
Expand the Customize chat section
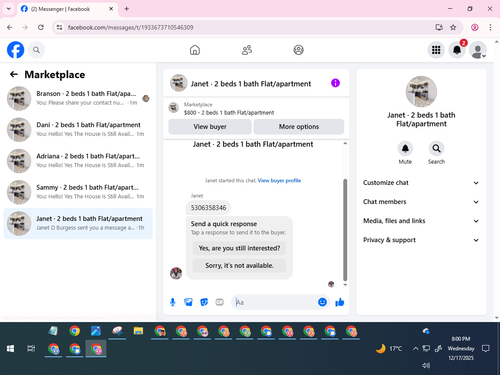point(421,183)
